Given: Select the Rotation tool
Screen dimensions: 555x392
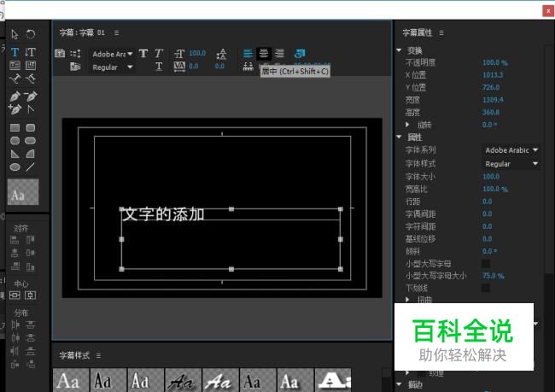Looking at the screenshot, I should pyautogui.click(x=31, y=34).
